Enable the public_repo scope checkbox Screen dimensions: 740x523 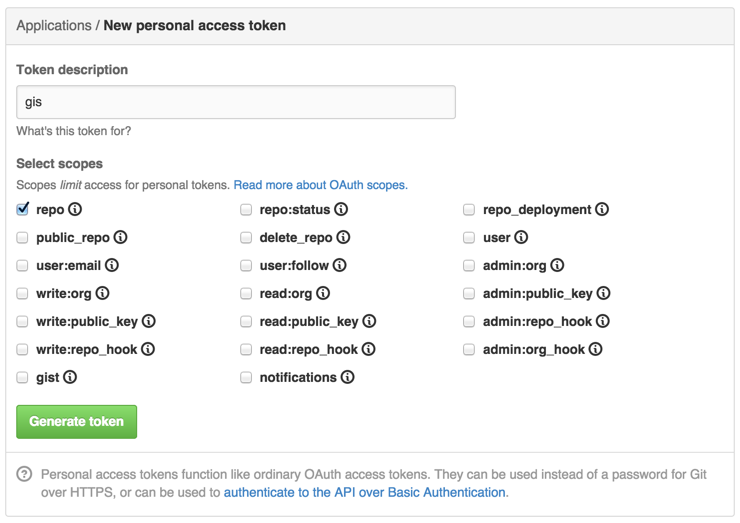click(x=23, y=238)
